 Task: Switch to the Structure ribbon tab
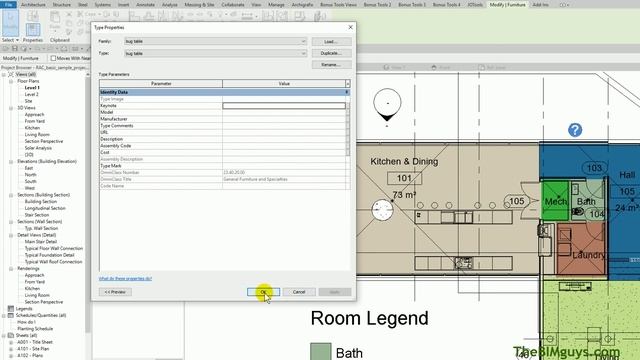62,4
